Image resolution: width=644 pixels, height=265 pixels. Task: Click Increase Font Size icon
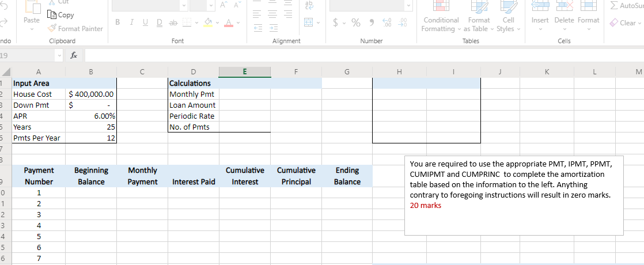tap(223, 5)
